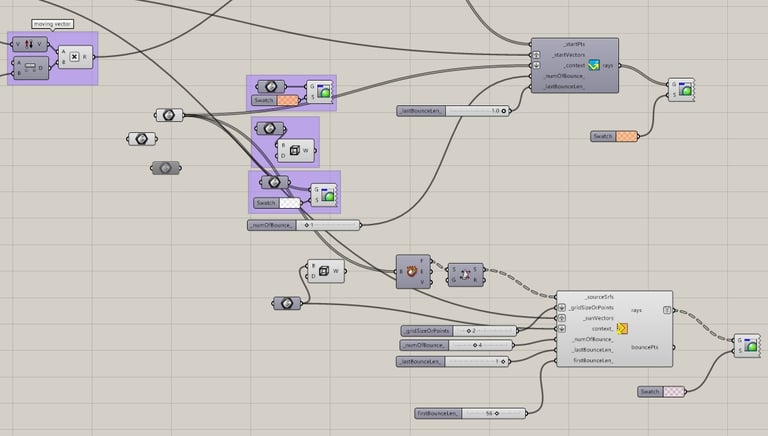This screenshot has height=436, width=768.
Task: Click the firstBounceLen_ input on raytracing component
Action: 593,360
